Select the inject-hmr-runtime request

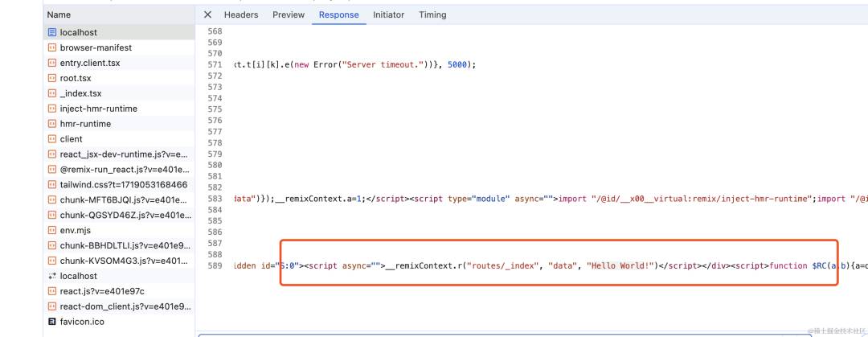tap(119, 109)
